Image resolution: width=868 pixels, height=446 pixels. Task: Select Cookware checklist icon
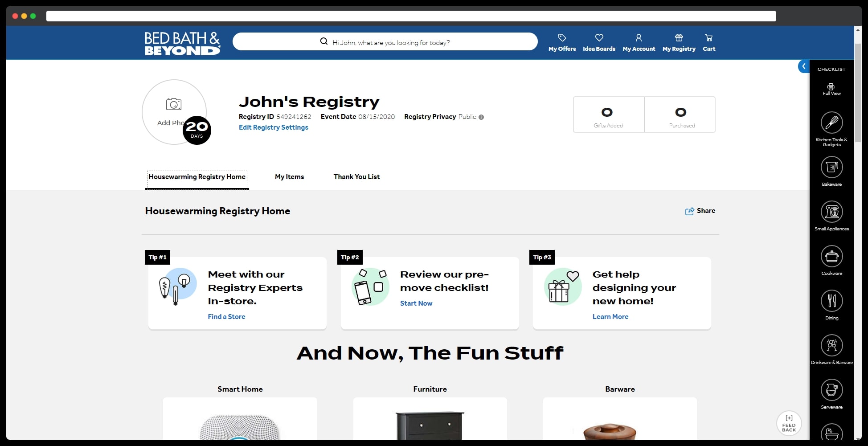pos(831,256)
